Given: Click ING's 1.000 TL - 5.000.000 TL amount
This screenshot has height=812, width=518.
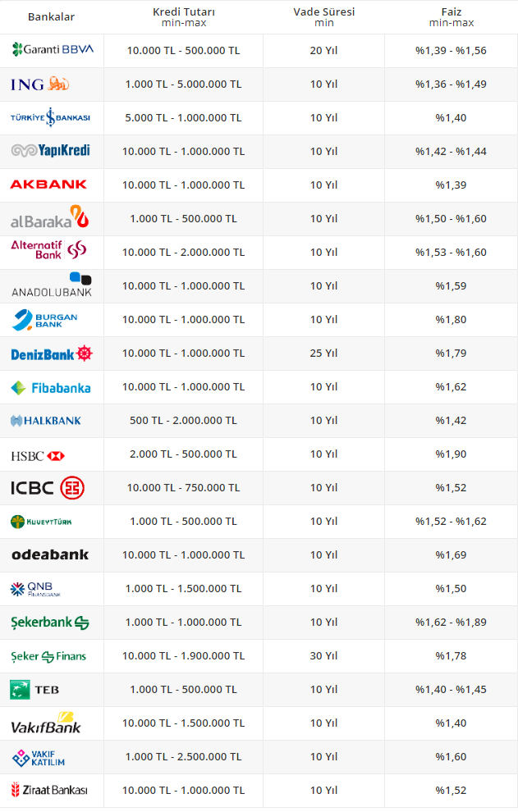Looking at the screenshot, I should [x=184, y=84].
